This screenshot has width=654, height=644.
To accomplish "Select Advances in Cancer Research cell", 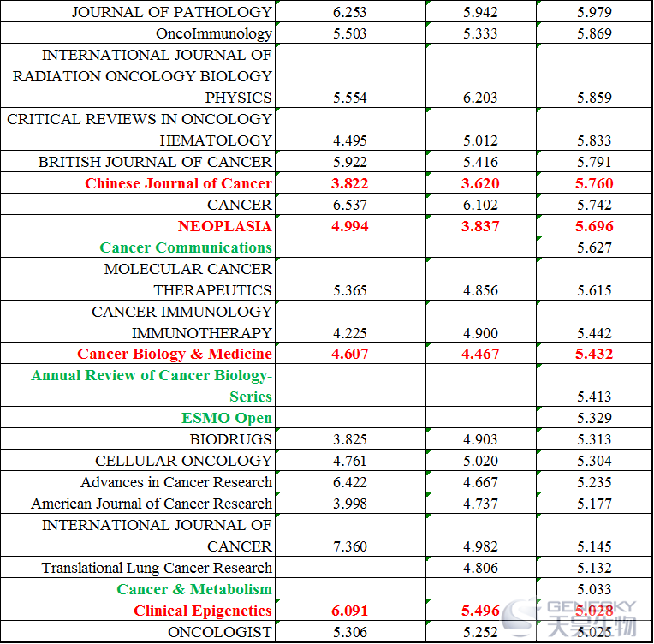I will click(138, 481).
